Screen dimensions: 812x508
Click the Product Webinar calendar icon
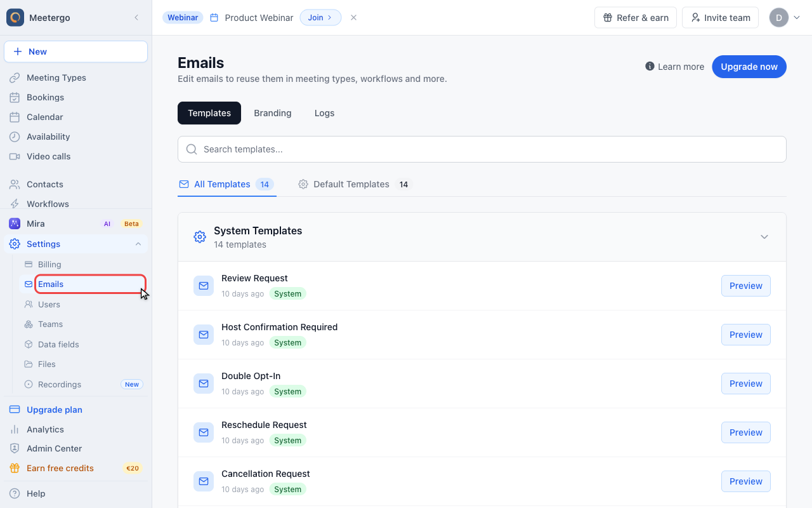(x=214, y=18)
